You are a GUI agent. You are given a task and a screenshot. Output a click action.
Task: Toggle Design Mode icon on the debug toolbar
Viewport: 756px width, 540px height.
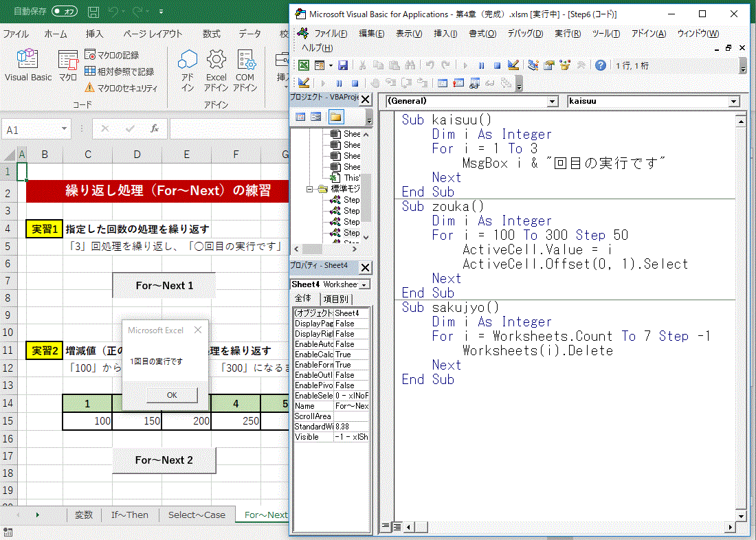(304, 83)
